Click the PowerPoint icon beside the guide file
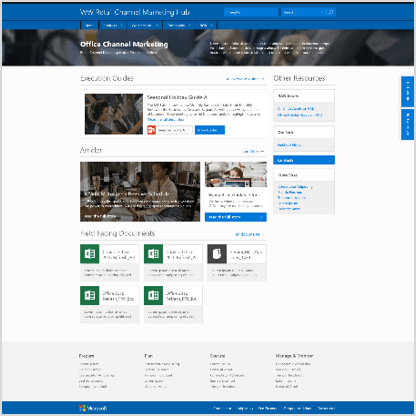Image resolution: width=416 pixels, height=416 pixels. [152, 130]
